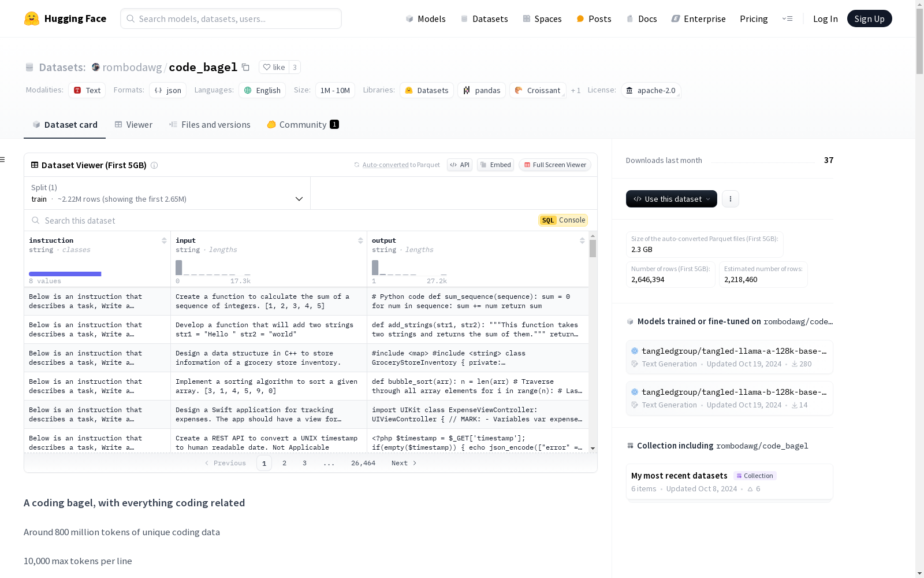Image resolution: width=924 pixels, height=578 pixels.
Task: Open the navigation extras menu icon
Action: click(787, 18)
